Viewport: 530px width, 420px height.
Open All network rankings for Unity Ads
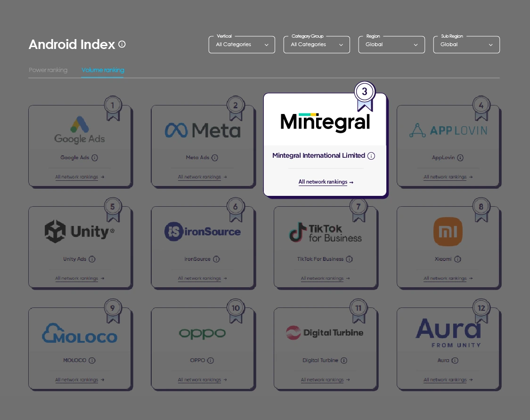[80, 278]
